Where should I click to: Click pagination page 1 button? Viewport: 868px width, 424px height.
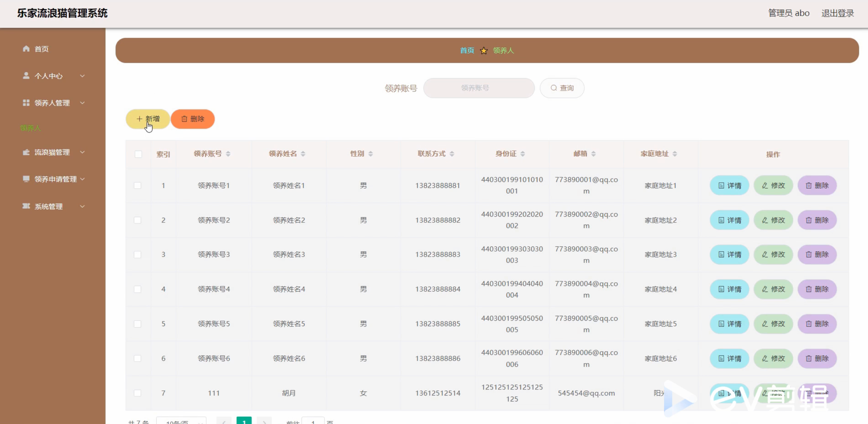point(244,421)
